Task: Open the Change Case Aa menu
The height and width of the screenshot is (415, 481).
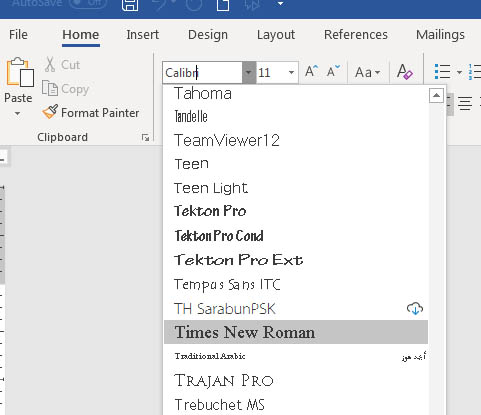Action: (x=367, y=72)
